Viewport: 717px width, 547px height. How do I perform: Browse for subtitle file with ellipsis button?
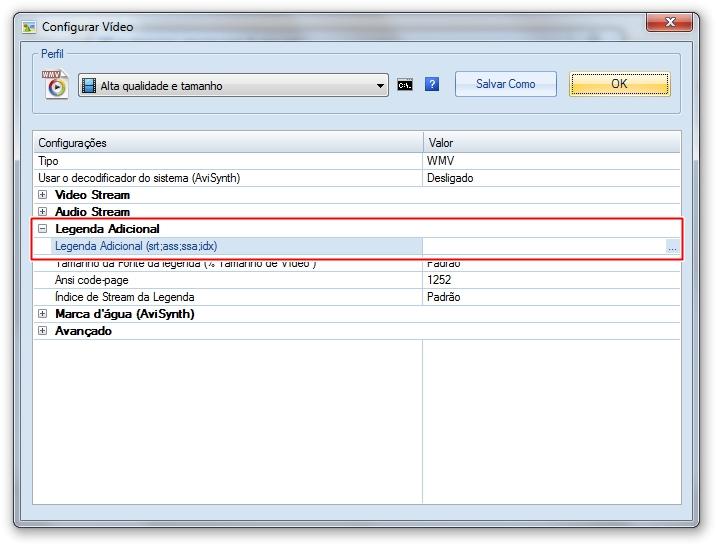[x=672, y=247]
